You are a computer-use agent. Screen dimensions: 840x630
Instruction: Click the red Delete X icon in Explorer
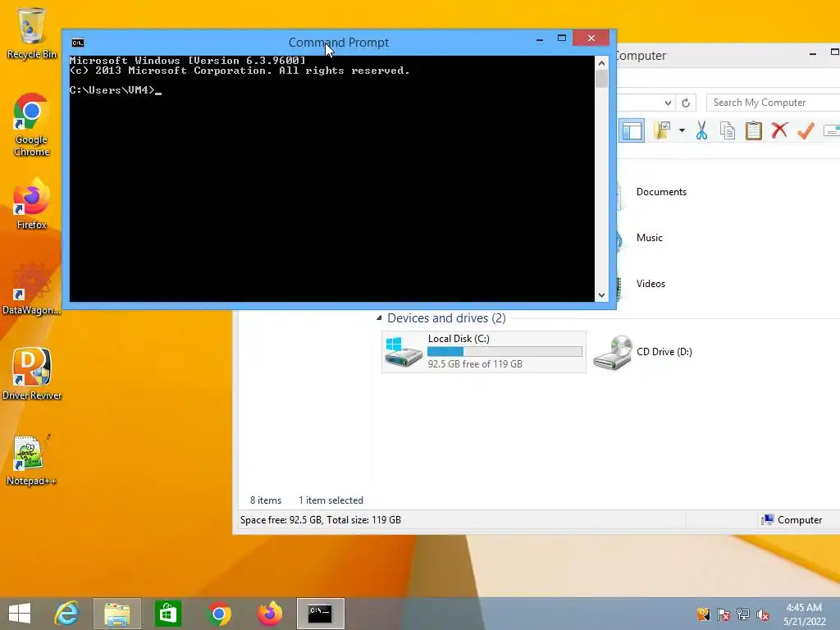pyautogui.click(x=779, y=130)
